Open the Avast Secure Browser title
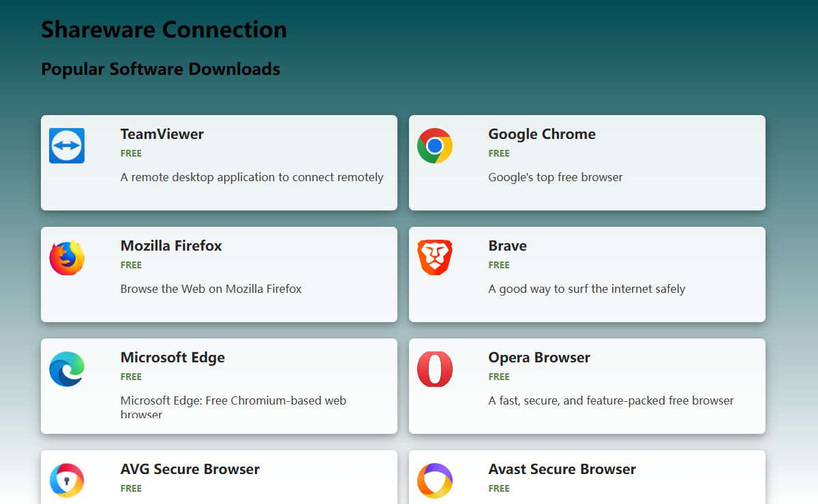This screenshot has height=504, width=818. coord(562,469)
